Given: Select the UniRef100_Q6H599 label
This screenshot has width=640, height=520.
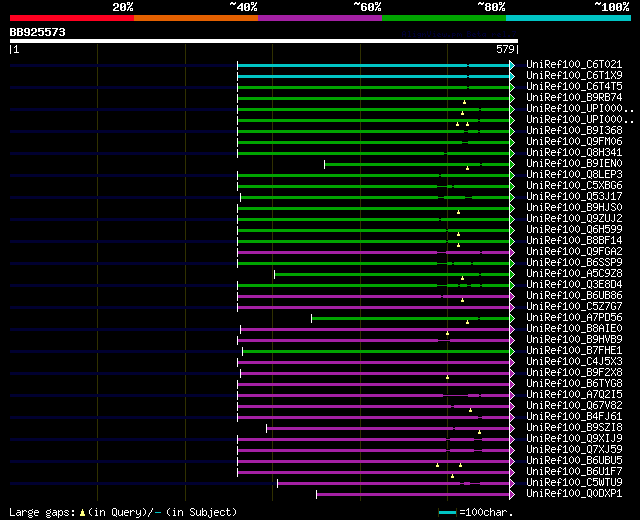Looking at the screenshot, I should tap(574, 230).
